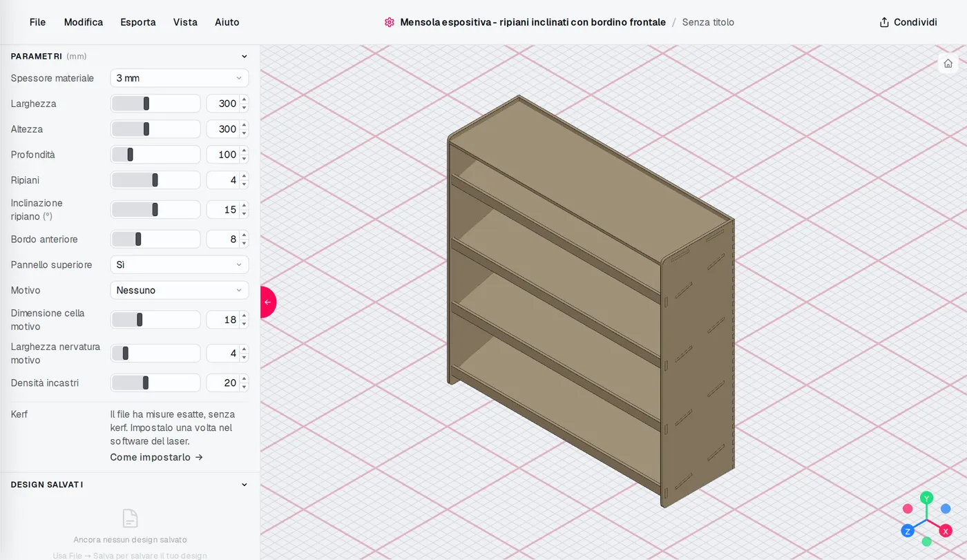The image size is (967, 560).
Task: Click the Densità incastri slider
Action: [x=155, y=383]
